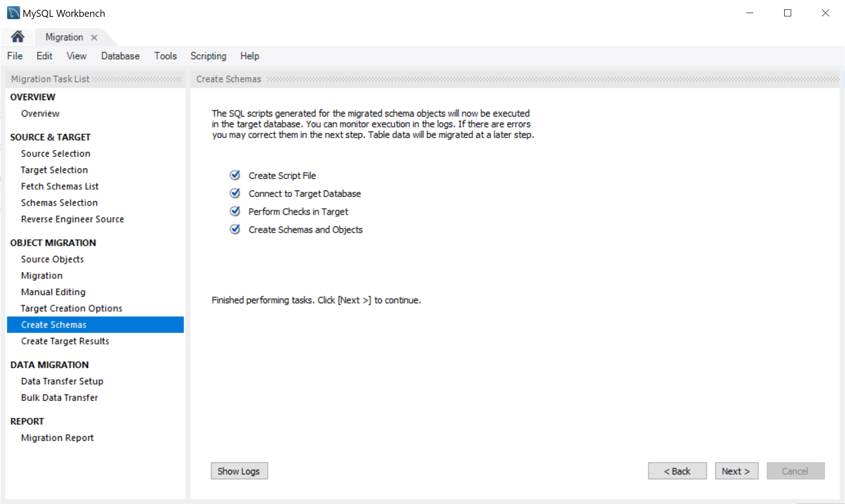Open the Scripting menu

208,56
